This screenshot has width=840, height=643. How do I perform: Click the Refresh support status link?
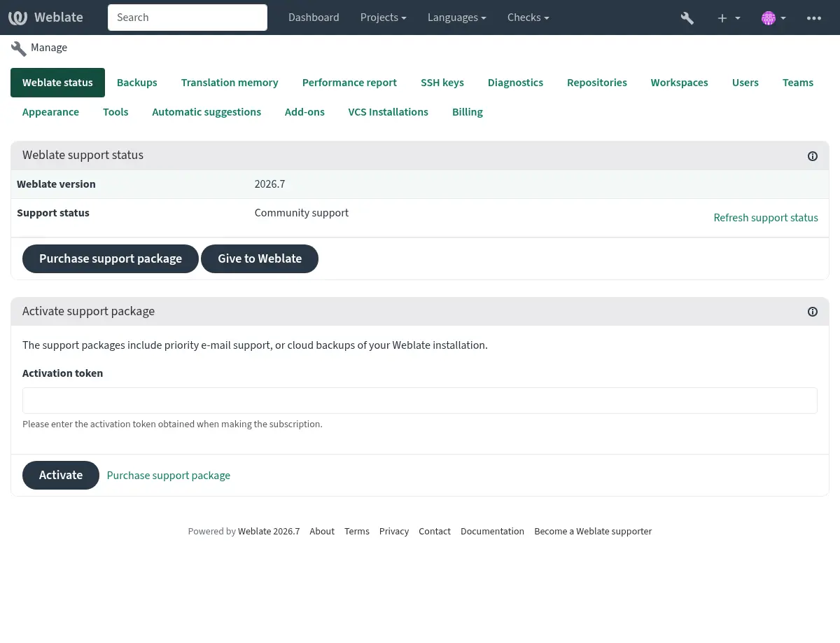766,218
